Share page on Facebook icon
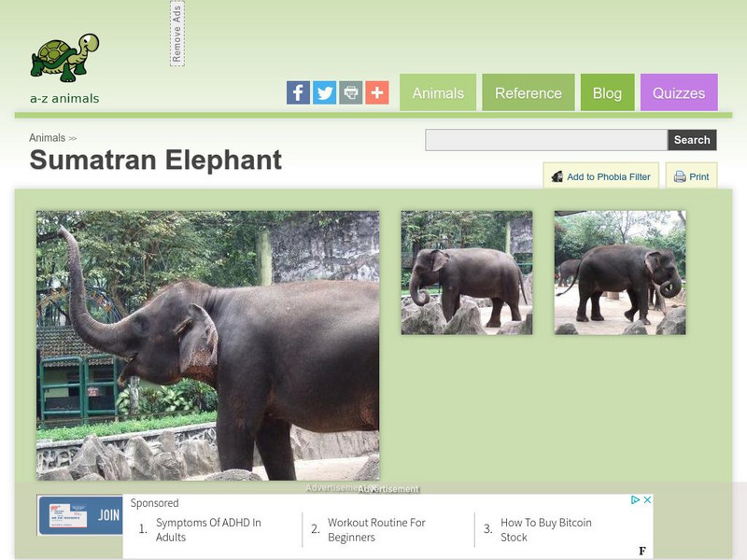Screen dimensions: 747x560 298,92
